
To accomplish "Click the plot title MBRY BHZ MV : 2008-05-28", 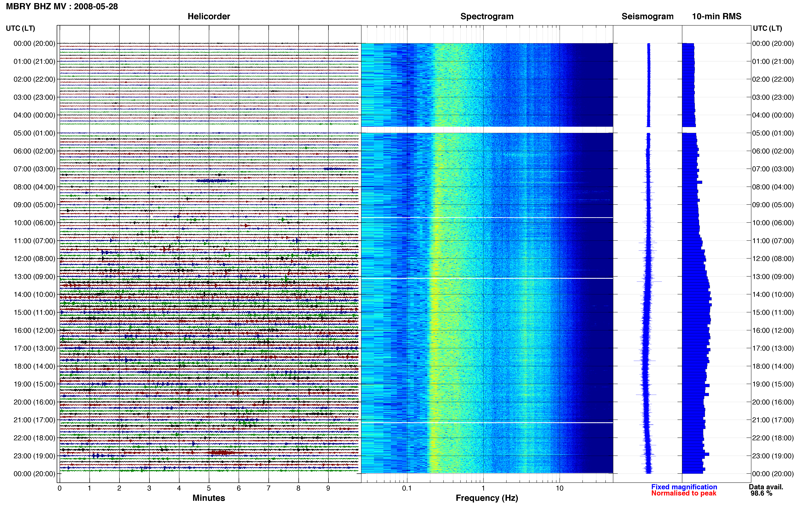I will [62, 6].
